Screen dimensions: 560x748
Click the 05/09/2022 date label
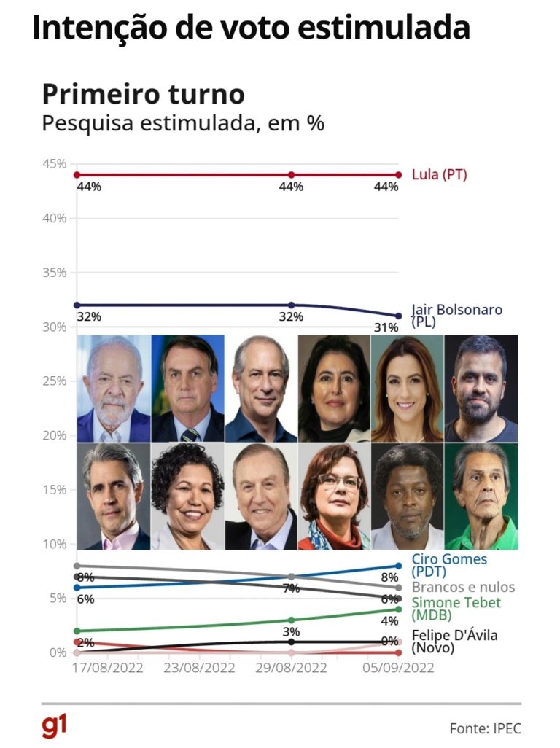point(399,668)
